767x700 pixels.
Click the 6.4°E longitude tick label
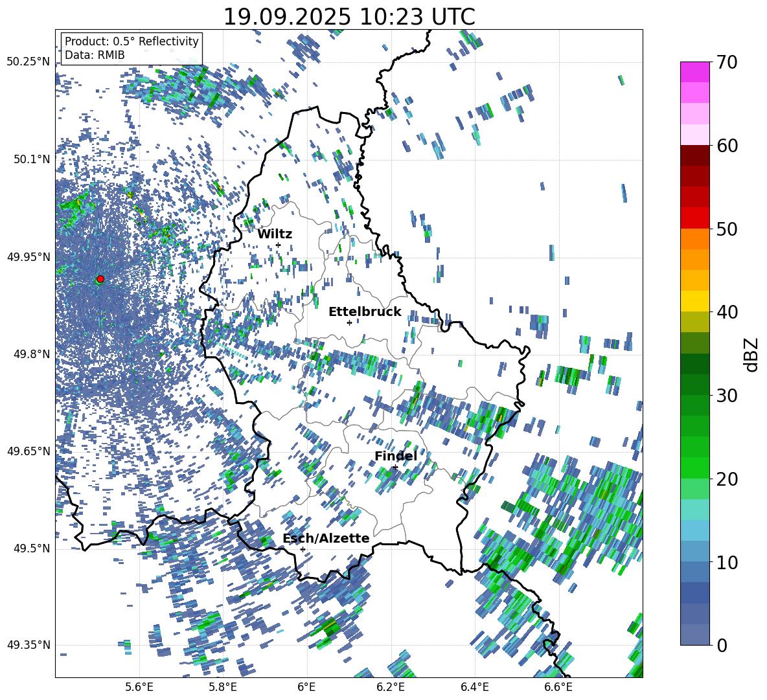point(474,687)
